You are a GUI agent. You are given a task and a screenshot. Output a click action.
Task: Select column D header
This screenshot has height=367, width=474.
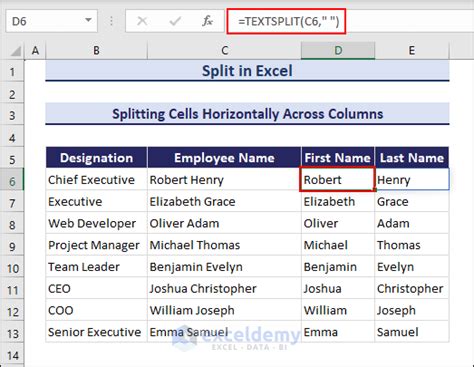click(338, 51)
